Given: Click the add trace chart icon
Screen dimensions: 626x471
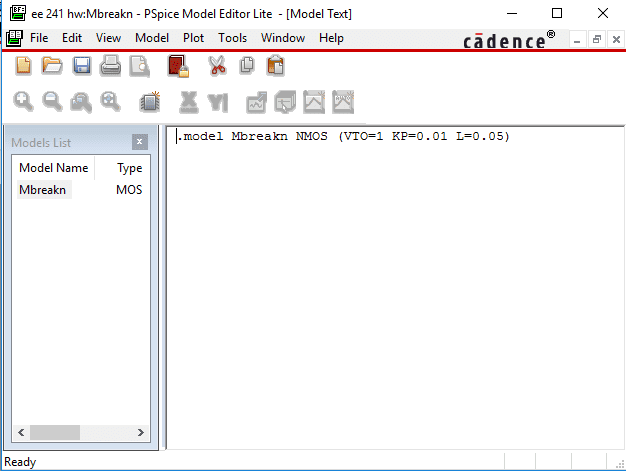Looking at the screenshot, I should 256,103.
